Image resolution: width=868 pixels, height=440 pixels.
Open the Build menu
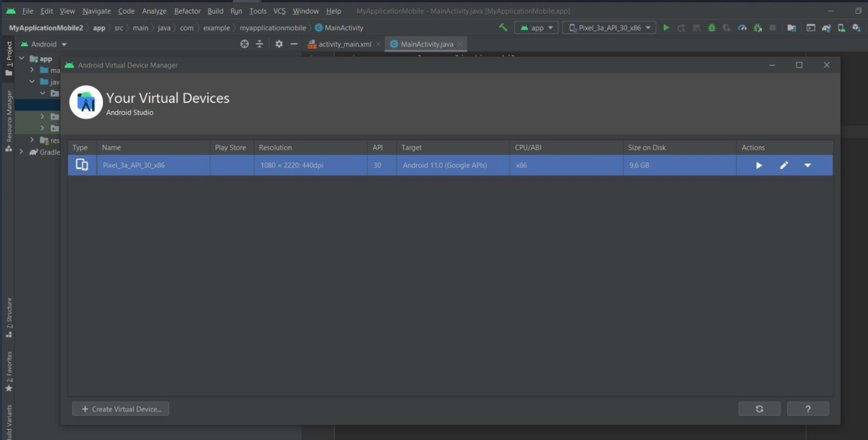tap(216, 11)
